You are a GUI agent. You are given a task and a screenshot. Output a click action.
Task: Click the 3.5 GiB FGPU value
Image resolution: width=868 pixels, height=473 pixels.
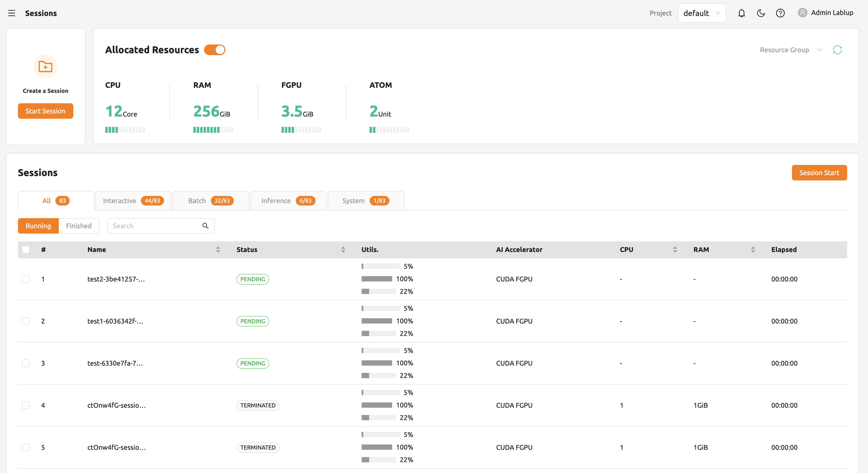[297, 111]
